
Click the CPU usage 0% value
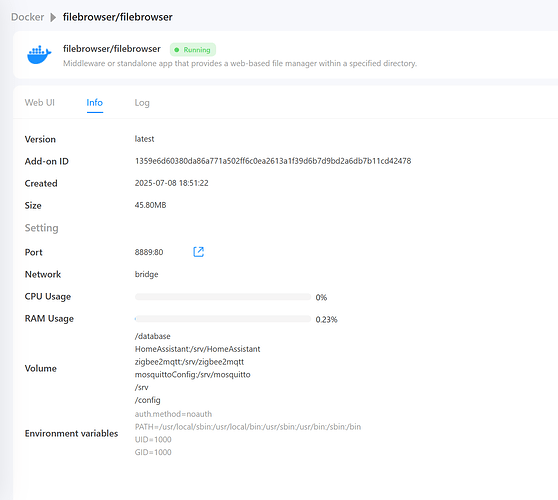(321, 297)
